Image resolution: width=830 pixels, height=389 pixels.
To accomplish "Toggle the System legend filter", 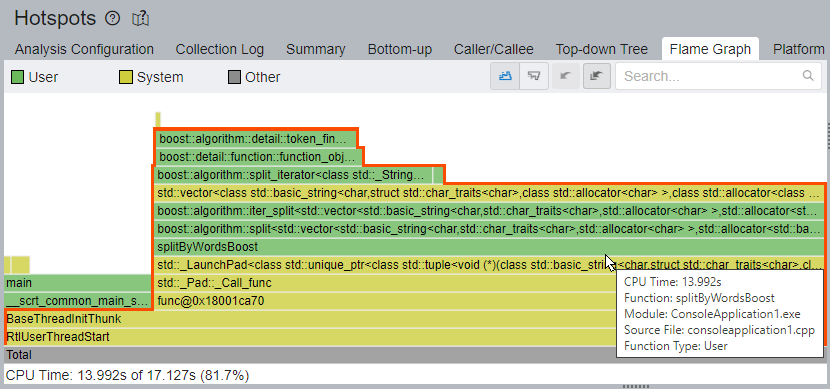I will pyautogui.click(x=151, y=77).
